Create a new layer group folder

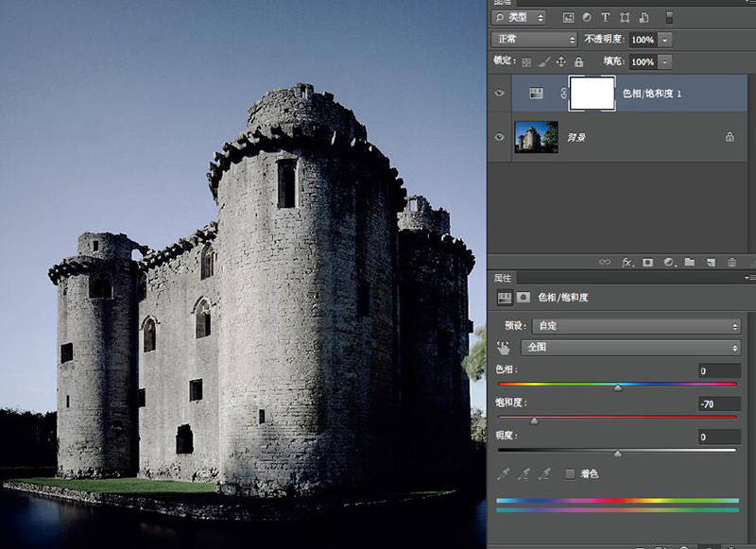(x=690, y=262)
